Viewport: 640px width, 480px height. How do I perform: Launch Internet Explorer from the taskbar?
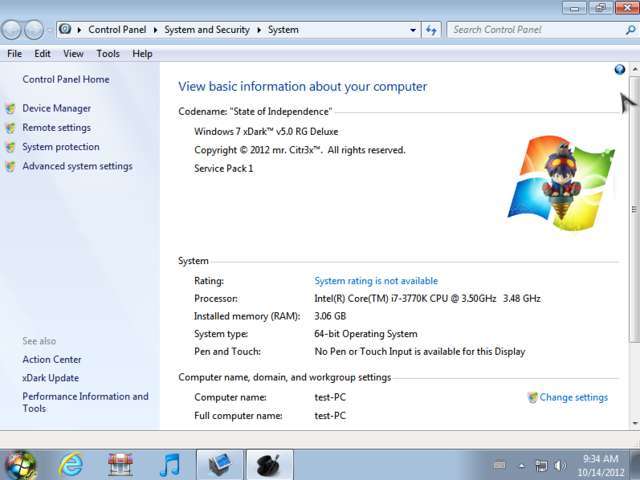(71, 465)
